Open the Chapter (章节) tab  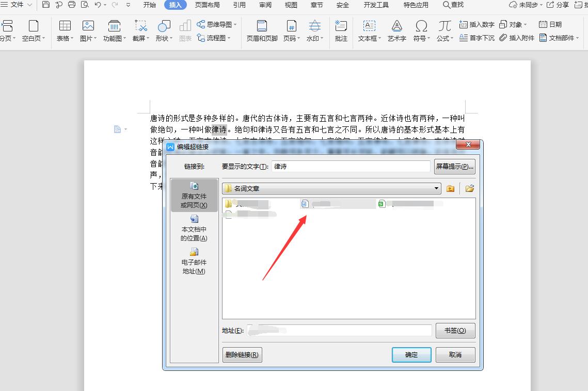(x=317, y=5)
